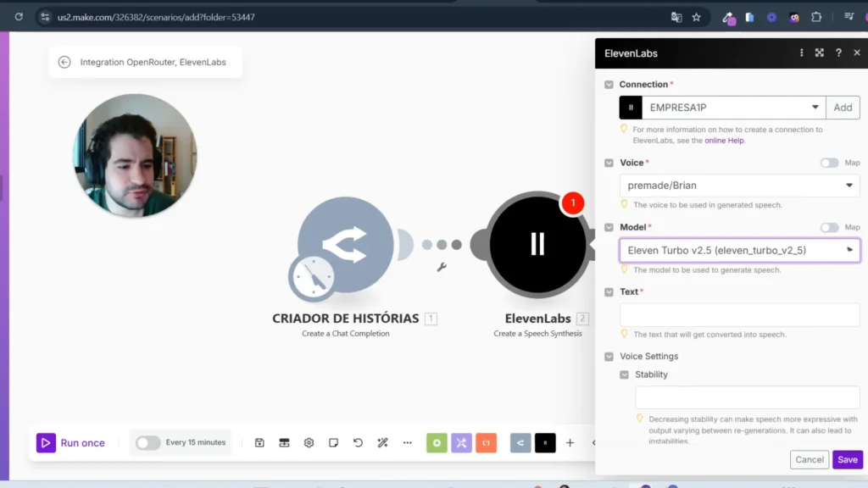Click the blue-gray OpenRouter favorite icon
This screenshot has height=488, width=868.
(x=520, y=442)
